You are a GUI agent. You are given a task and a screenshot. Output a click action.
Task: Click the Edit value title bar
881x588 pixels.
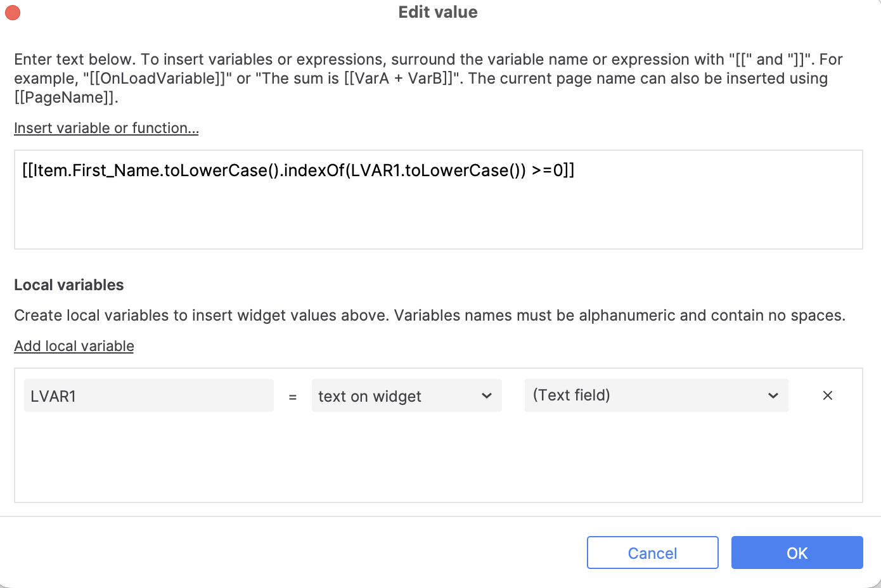(x=438, y=12)
